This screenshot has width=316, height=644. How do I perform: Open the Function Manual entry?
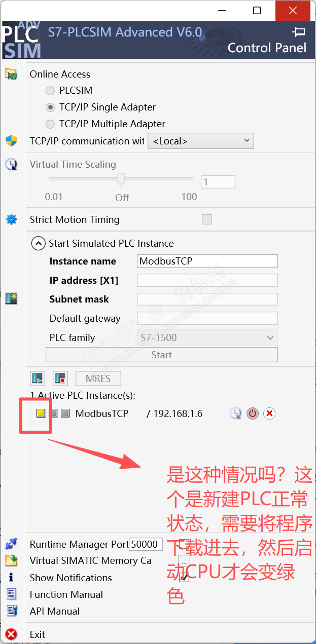point(66,594)
